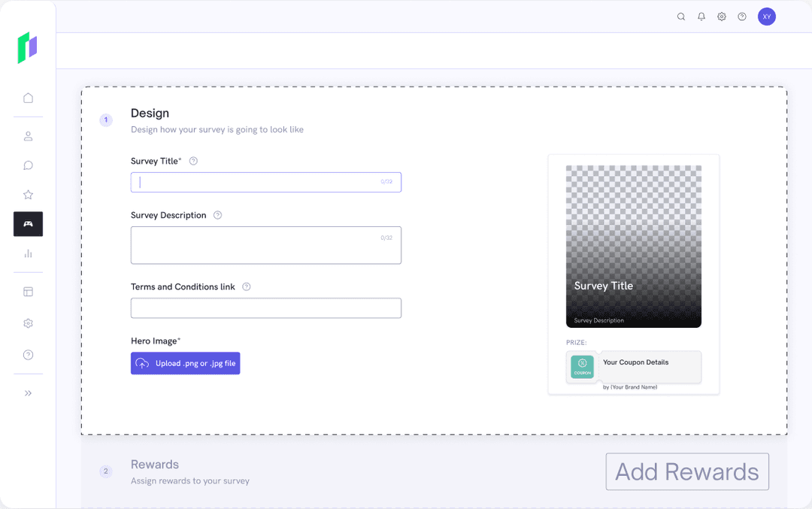Open the user profile sidebar icon

(x=28, y=136)
